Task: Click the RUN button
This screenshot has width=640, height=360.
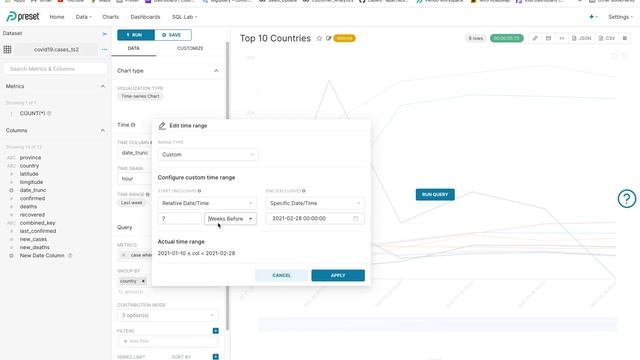Action: click(136, 35)
